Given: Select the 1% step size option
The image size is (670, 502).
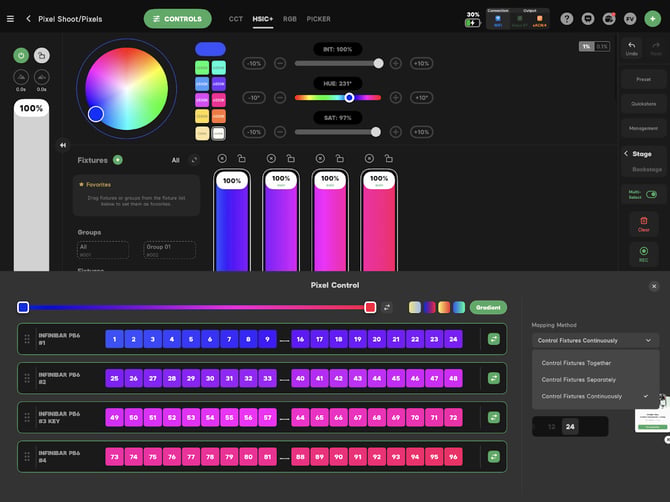Looking at the screenshot, I should [x=587, y=46].
